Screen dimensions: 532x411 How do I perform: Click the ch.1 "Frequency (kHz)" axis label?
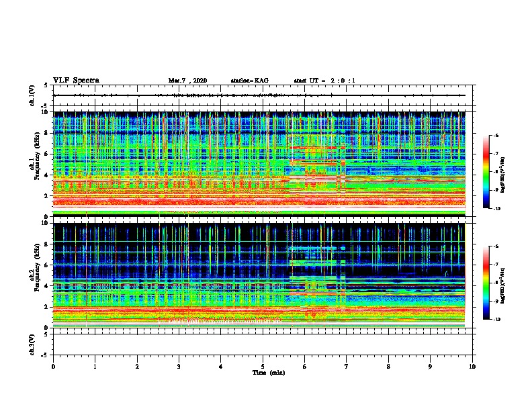(38, 156)
